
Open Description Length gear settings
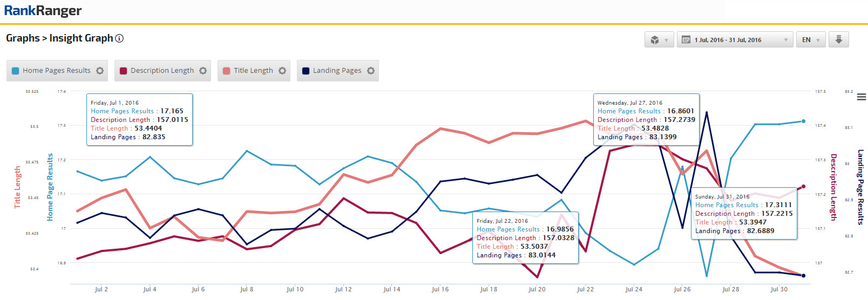pyautogui.click(x=203, y=71)
